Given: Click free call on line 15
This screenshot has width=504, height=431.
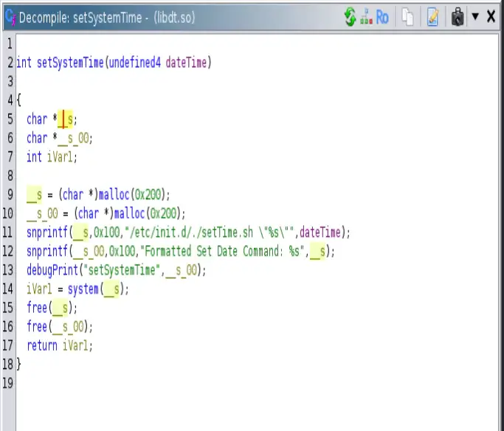Looking at the screenshot, I should tap(37, 308).
